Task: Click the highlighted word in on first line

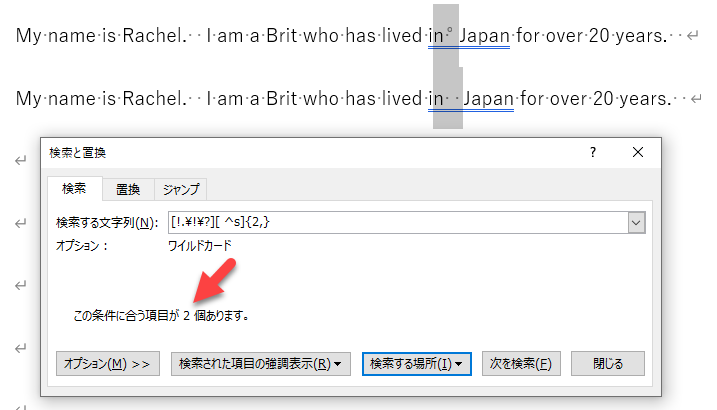Action: click(x=436, y=37)
